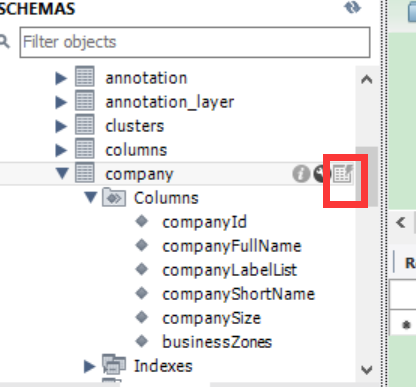Click the companyId diamond icon
The image size is (416, 387).
[142, 221]
